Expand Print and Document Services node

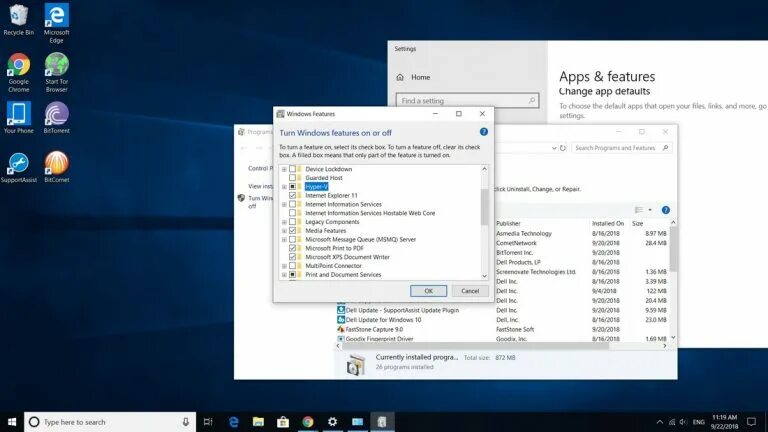pyautogui.click(x=284, y=275)
